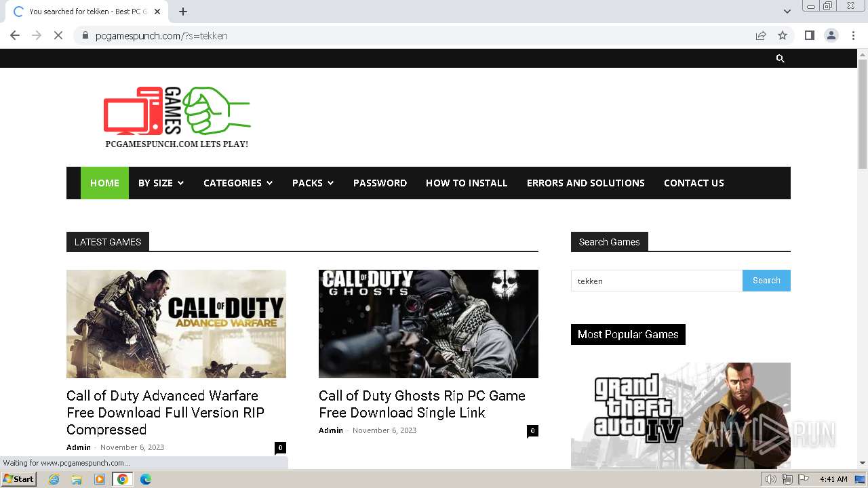Select Nov 6 date under Advanced Warfare
Image resolution: width=868 pixels, height=488 pixels.
point(132,447)
